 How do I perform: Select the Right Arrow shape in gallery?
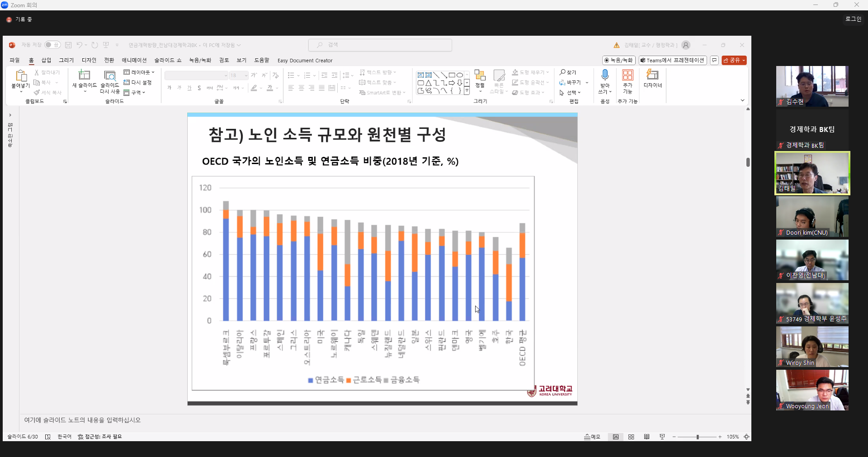pyautogui.click(x=452, y=83)
